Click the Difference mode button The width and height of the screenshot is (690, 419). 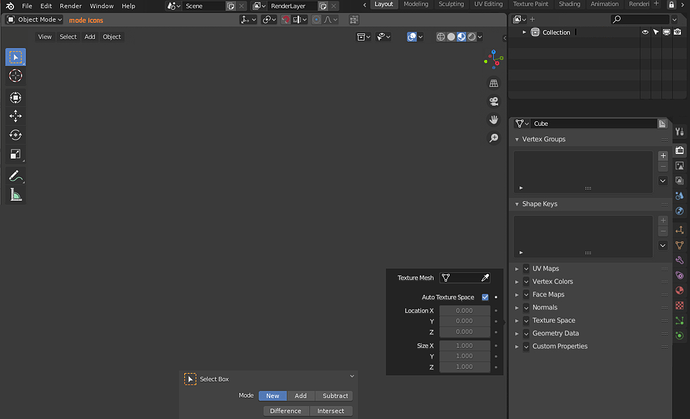[286, 411]
